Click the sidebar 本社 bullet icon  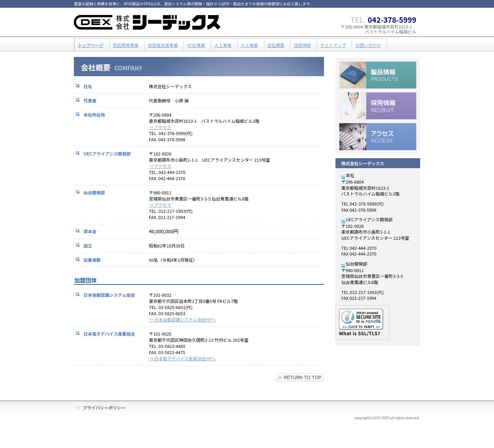343,177
